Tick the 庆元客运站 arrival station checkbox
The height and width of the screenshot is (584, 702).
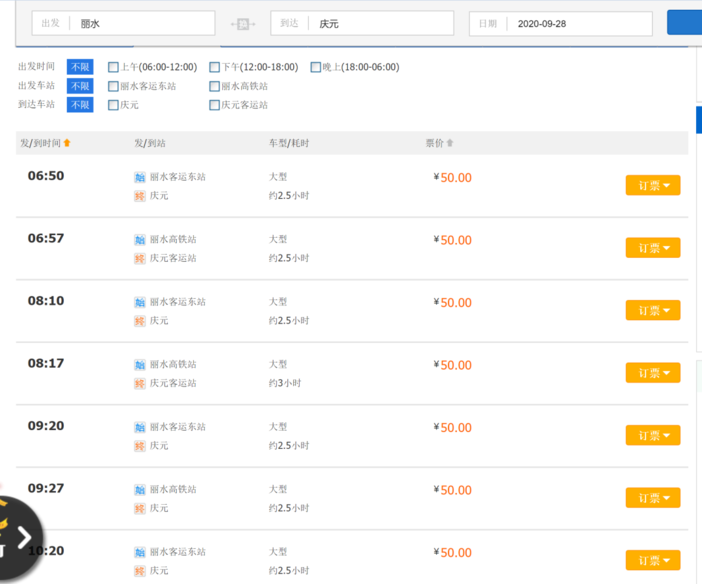click(x=214, y=105)
